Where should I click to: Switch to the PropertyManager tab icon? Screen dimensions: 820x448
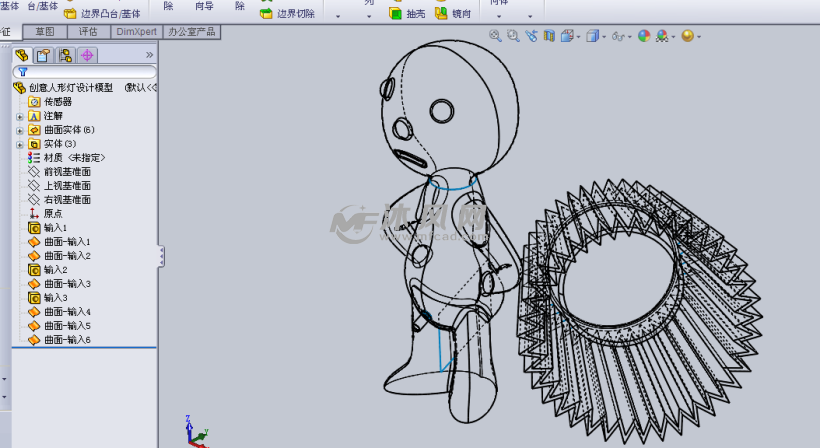[x=43, y=55]
